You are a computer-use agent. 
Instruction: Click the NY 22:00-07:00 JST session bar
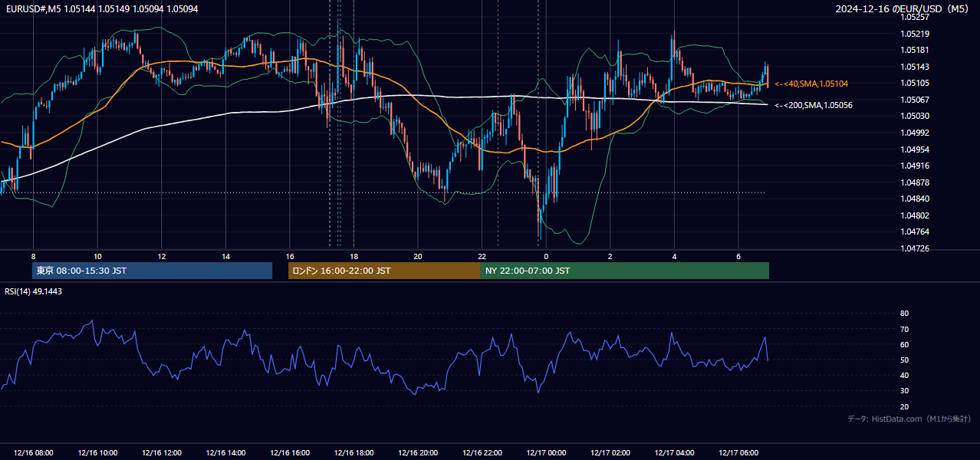(625, 271)
